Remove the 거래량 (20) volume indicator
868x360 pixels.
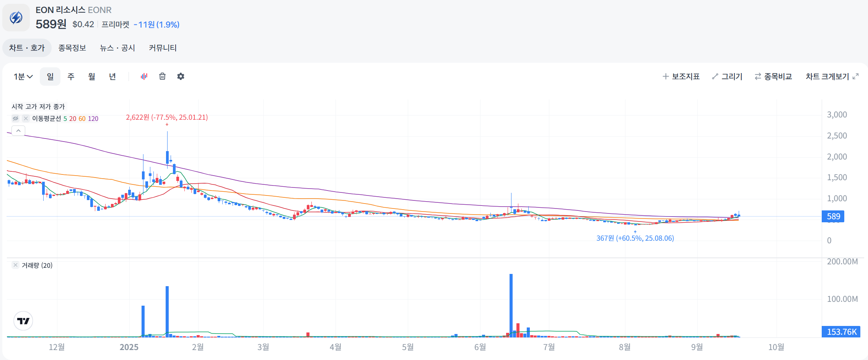click(x=15, y=265)
